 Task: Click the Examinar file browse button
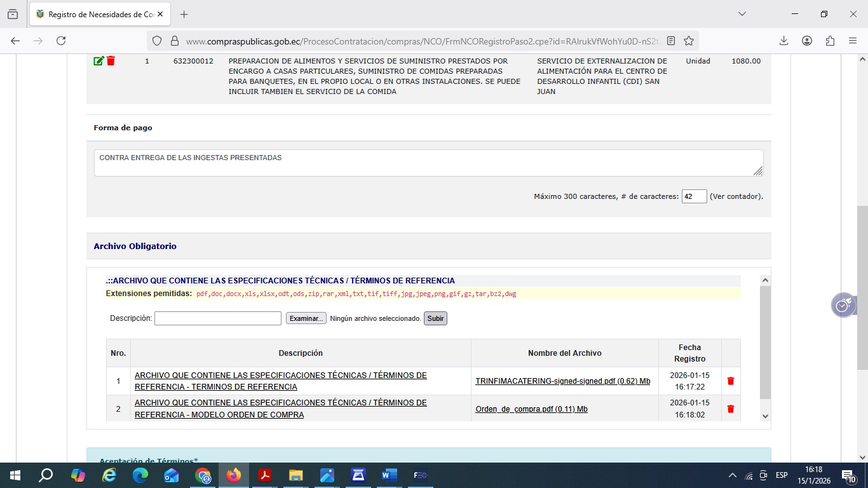(x=306, y=318)
